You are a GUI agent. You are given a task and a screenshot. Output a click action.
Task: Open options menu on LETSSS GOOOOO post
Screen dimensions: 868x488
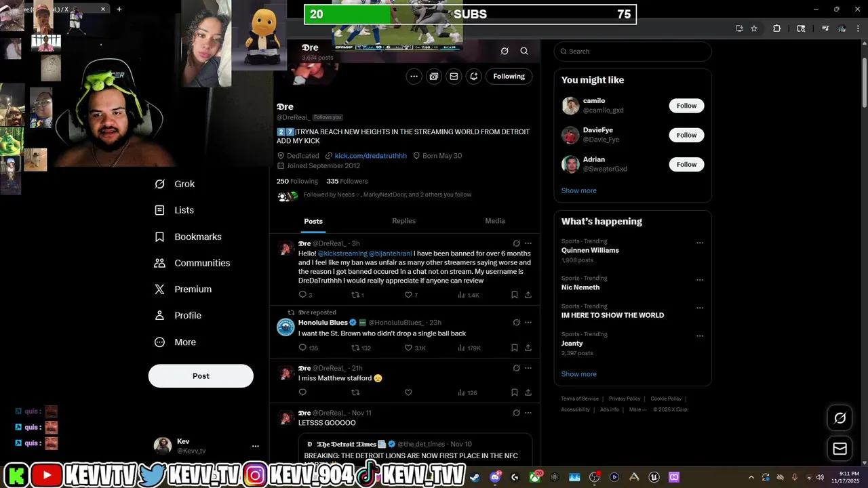click(528, 413)
